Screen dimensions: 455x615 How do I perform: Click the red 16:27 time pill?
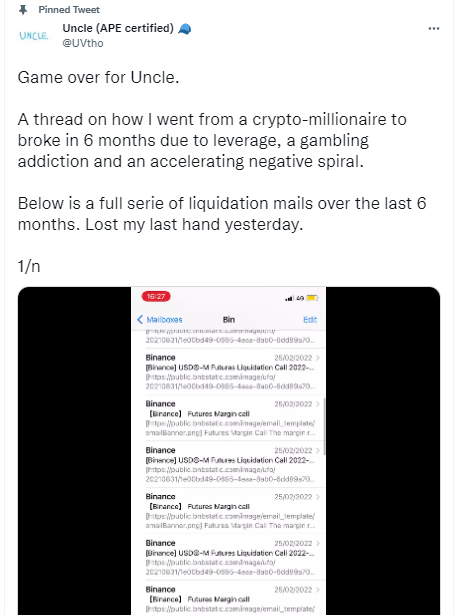156,297
